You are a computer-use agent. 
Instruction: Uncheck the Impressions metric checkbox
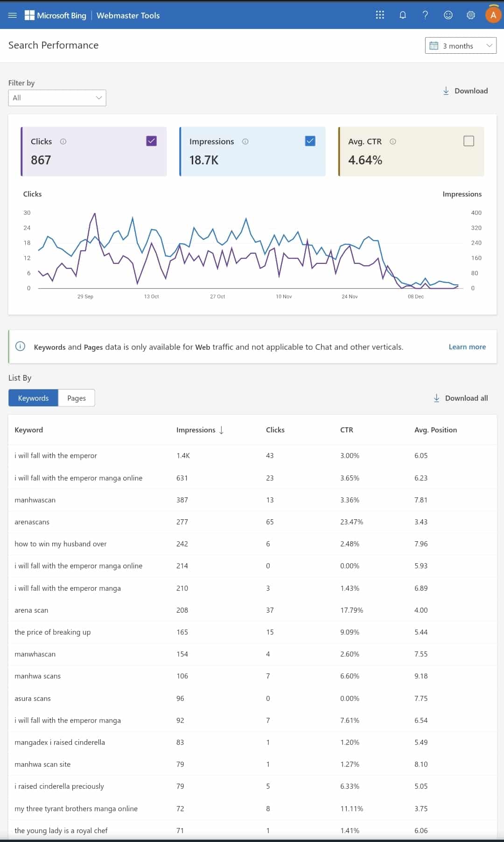[310, 141]
